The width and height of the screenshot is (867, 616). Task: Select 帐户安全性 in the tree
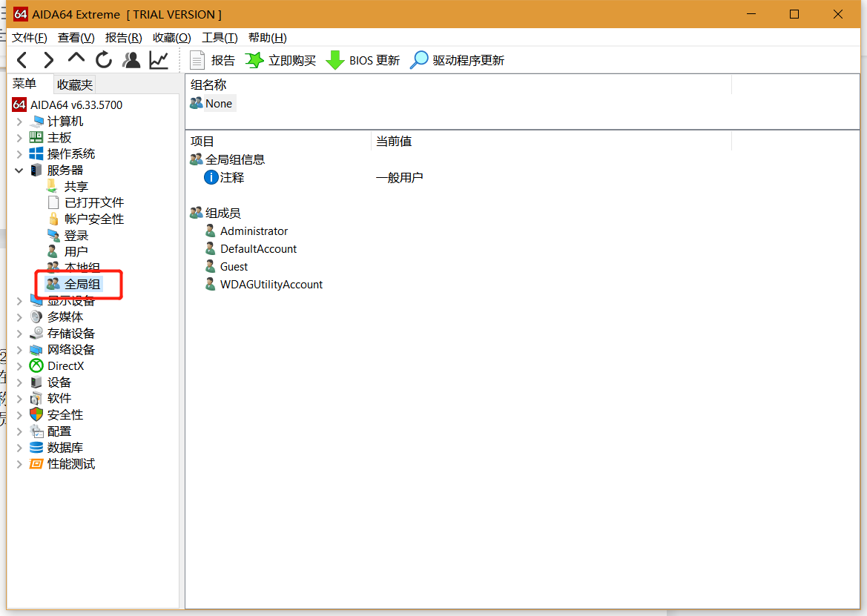(93, 219)
